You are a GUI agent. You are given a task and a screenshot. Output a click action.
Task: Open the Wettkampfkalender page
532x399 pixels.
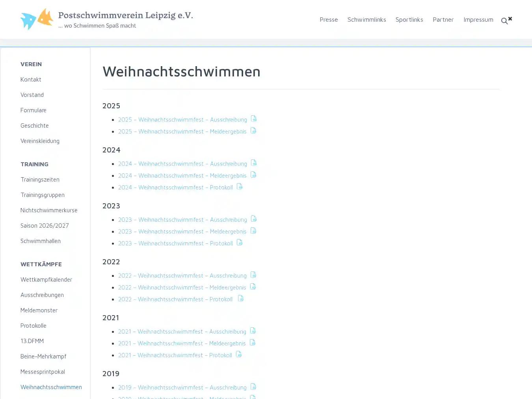pyautogui.click(x=46, y=279)
